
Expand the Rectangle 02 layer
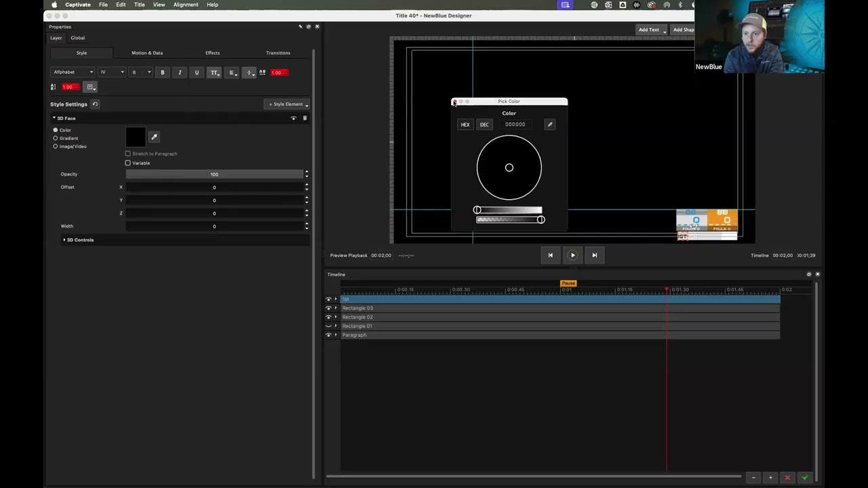[x=336, y=317]
